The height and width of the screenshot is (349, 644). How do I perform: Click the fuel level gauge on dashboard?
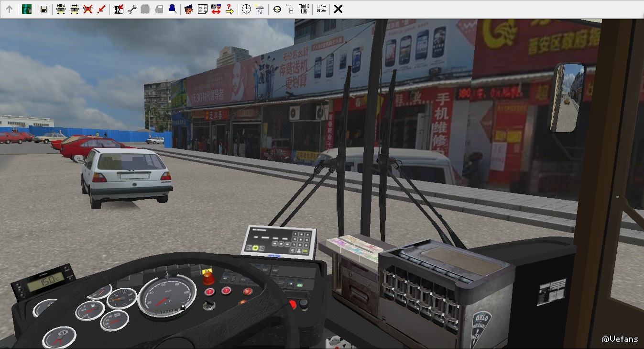pyautogui.click(x=90, y=310)
